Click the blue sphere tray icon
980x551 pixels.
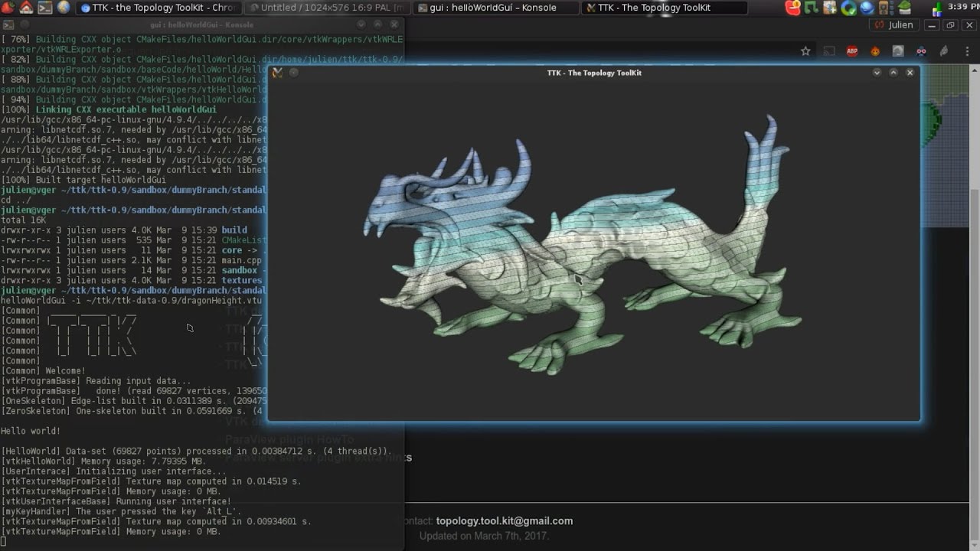click(867, 8)
